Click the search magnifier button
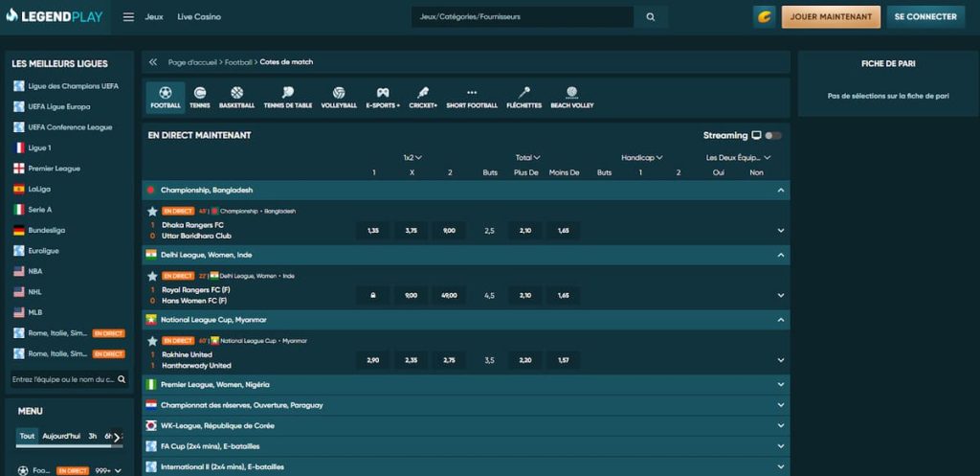Viewport: 980px width, 476px height. [x=651, y=17]
